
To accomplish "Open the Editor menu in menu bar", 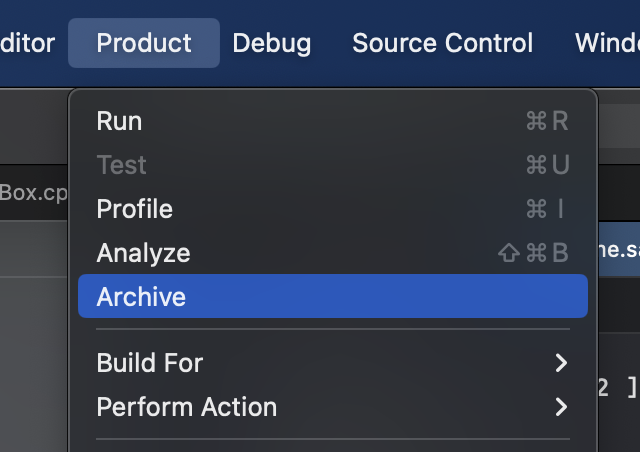I will [28, 43].
